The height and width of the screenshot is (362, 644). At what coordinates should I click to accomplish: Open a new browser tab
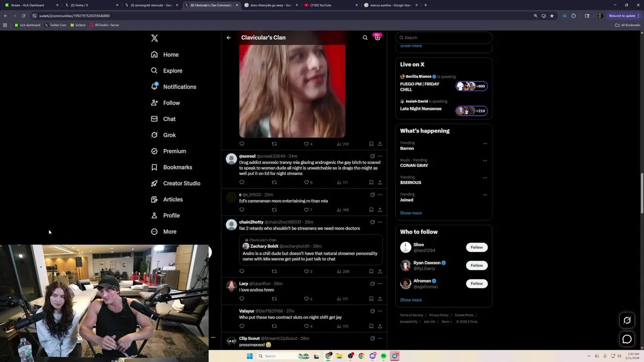point(426,5)
